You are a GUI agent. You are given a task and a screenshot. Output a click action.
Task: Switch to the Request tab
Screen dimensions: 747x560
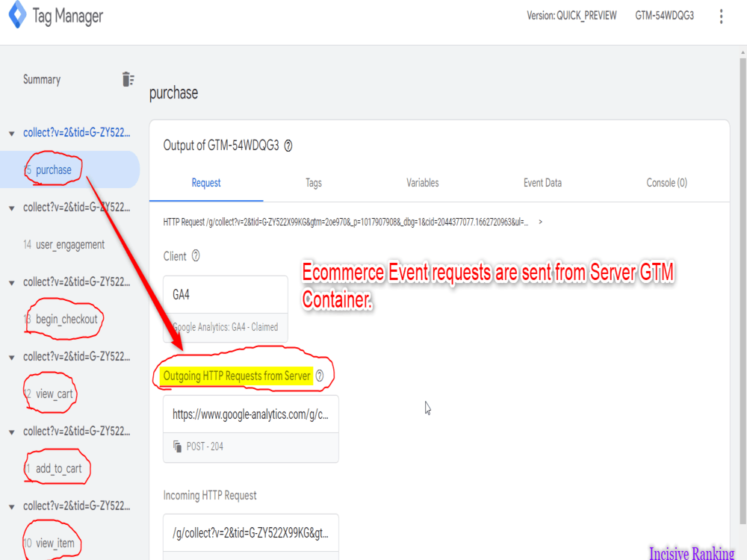coord(206,183)
